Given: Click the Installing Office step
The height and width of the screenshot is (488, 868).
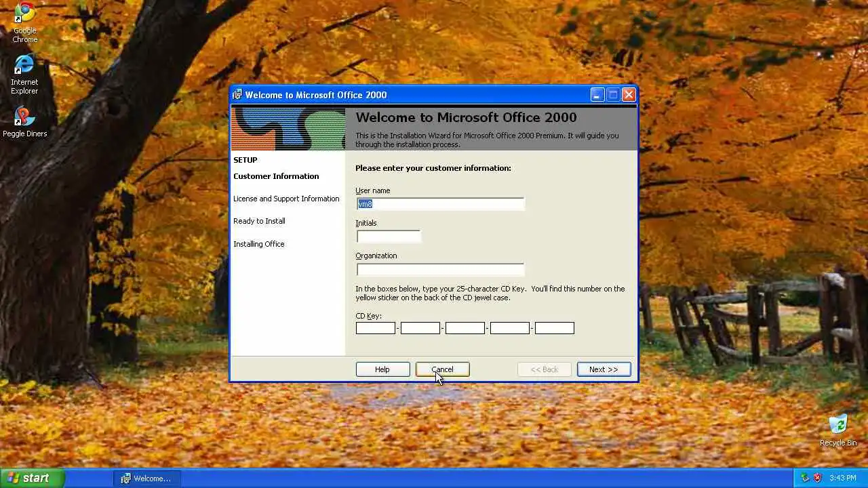Looking at the screenshot, I should (258, 244).
